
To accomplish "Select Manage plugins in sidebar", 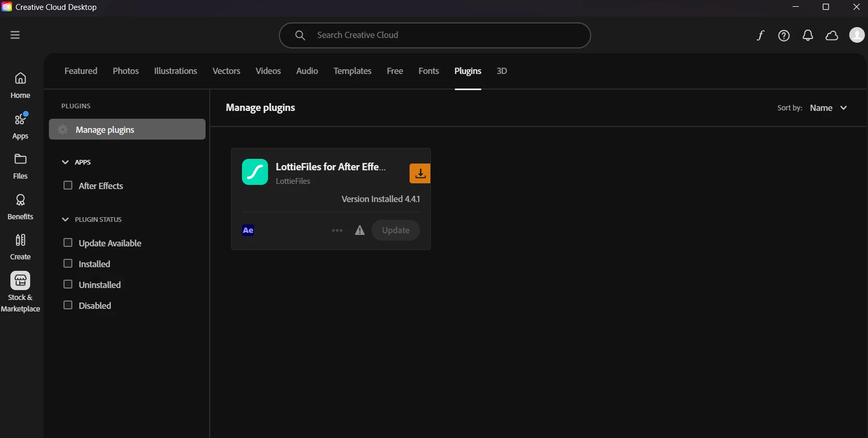I will tap(127, 129).
